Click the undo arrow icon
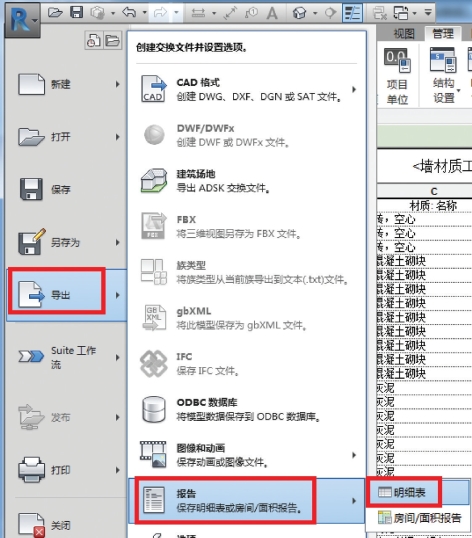Image resolution: width=472 pixels, height=538 pixels. click(x=129, y=13)
